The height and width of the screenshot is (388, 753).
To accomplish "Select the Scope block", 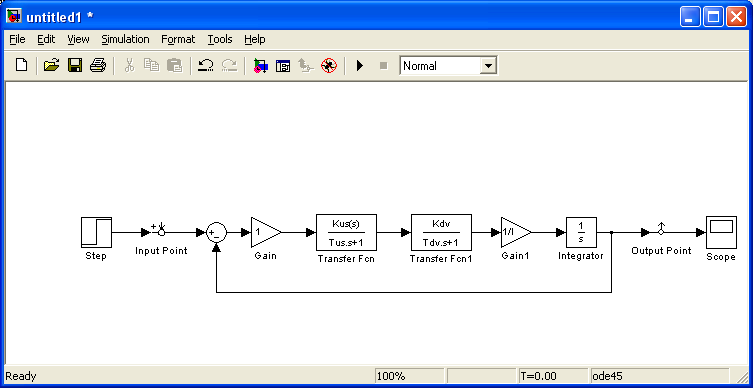I will tap(721, 232).
